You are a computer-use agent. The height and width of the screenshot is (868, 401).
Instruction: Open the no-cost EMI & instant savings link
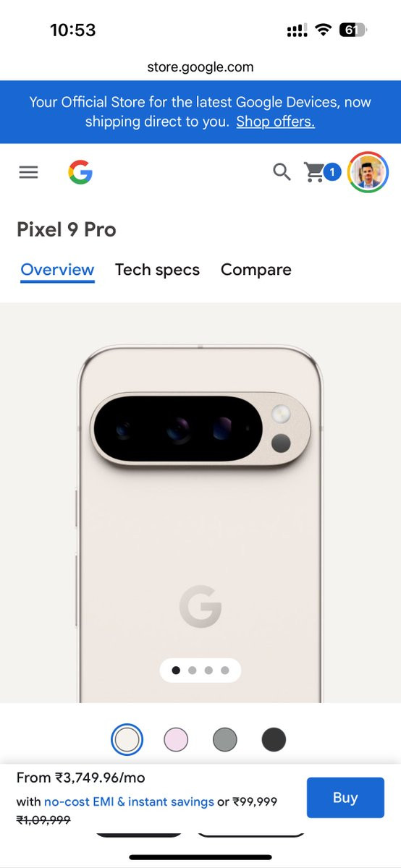(129, 801)
